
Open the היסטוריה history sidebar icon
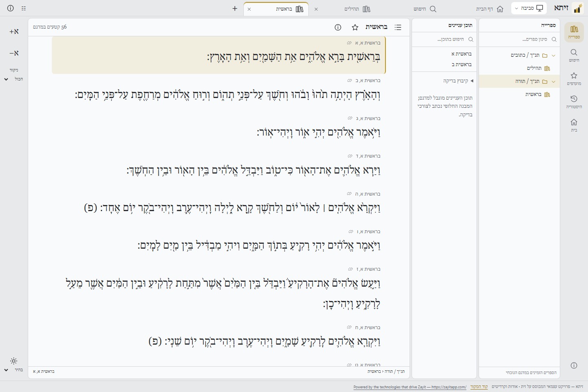(574, 102)
